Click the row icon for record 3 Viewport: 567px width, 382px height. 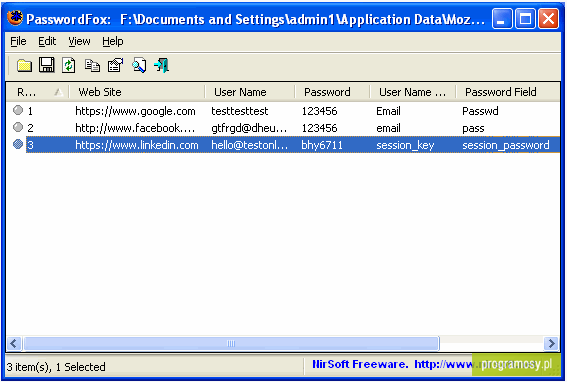[18, 144]
